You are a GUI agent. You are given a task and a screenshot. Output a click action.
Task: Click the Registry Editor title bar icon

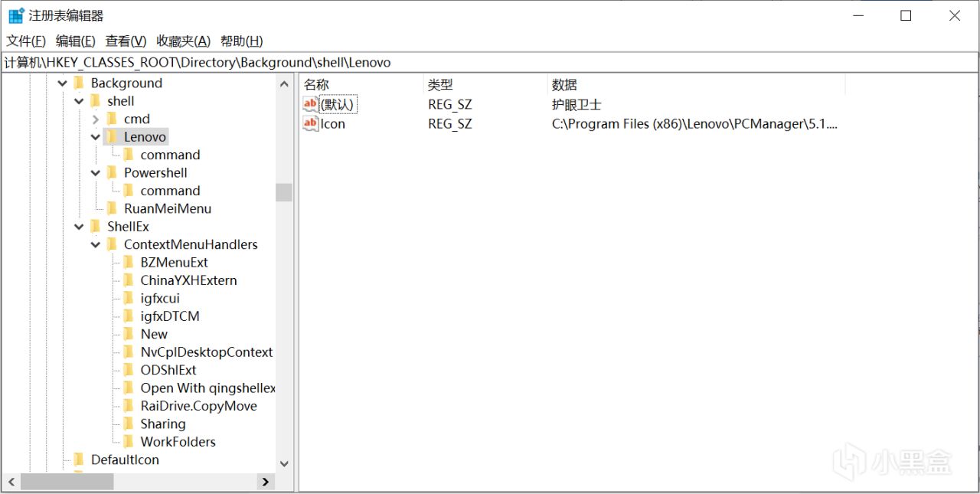point(16,15)
